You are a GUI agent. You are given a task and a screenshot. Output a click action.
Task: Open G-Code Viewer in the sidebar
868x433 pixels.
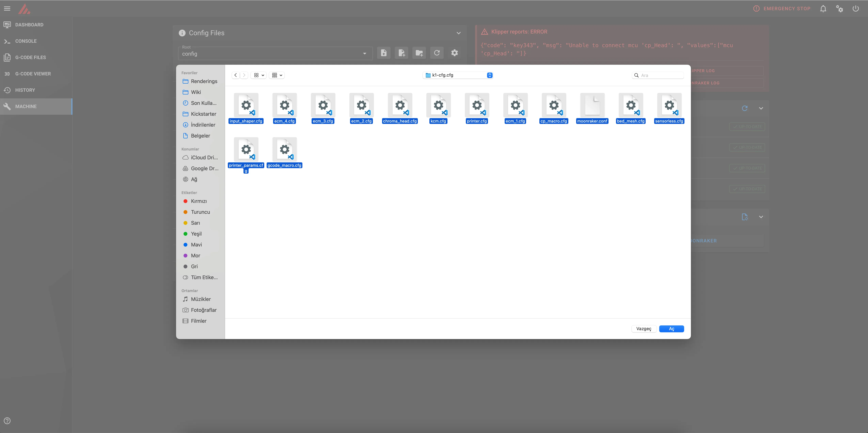click(36, 74)
